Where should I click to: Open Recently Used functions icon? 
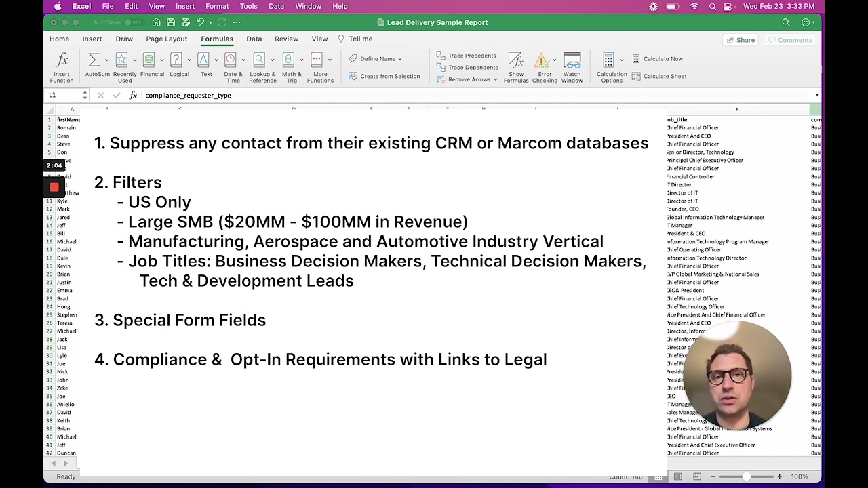click(121, 60)
